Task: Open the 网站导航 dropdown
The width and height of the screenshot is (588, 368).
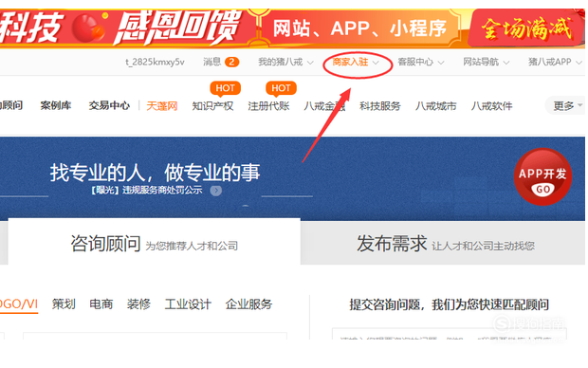Action: (x=486, y=62)
